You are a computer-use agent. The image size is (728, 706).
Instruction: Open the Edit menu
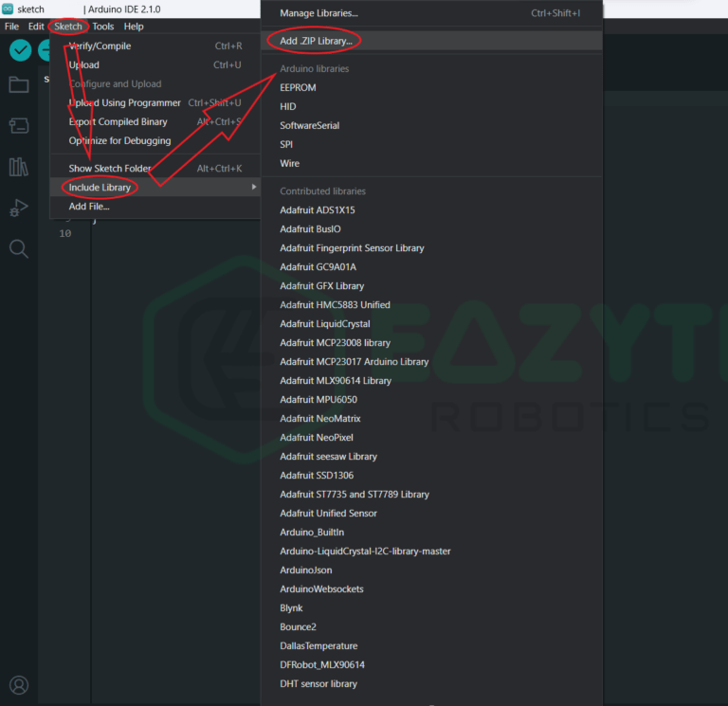(36, 27)
